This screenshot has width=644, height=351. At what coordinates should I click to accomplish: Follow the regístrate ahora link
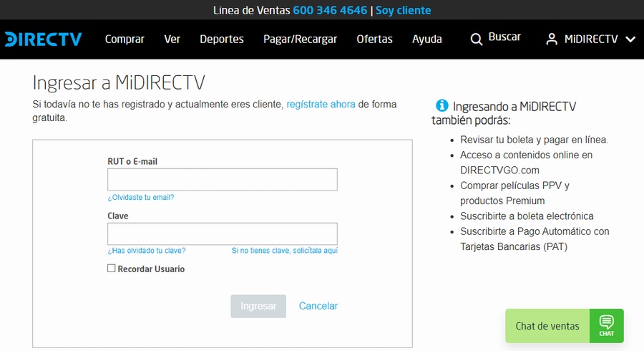(x=321, y=105)
